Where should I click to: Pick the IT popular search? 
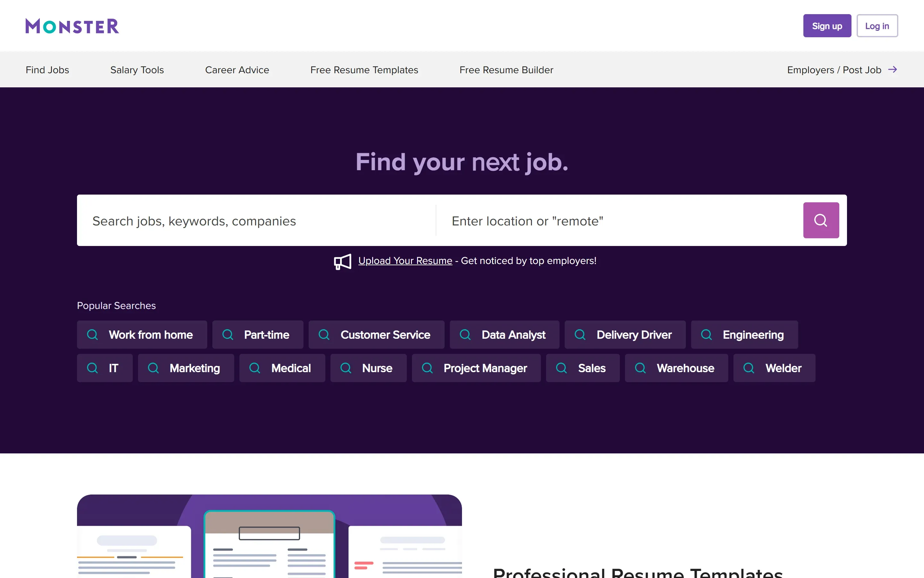(x=105, y=368)
